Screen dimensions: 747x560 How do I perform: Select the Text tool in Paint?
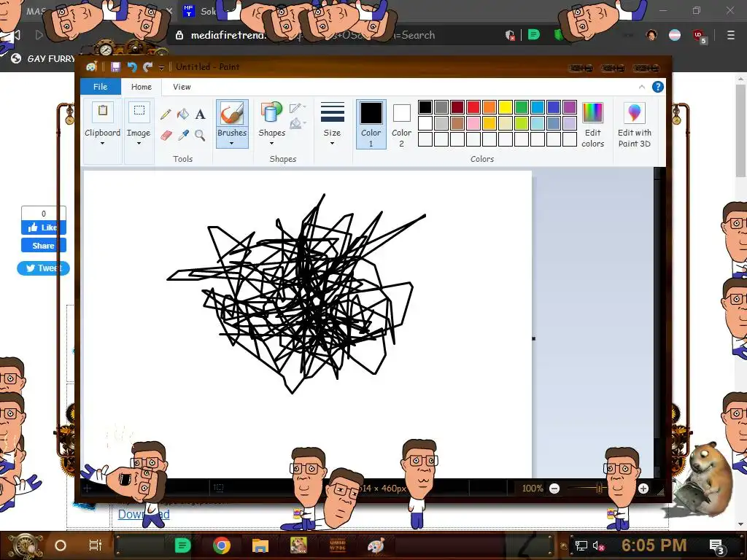pyautogui.click(x=200, y=114)
